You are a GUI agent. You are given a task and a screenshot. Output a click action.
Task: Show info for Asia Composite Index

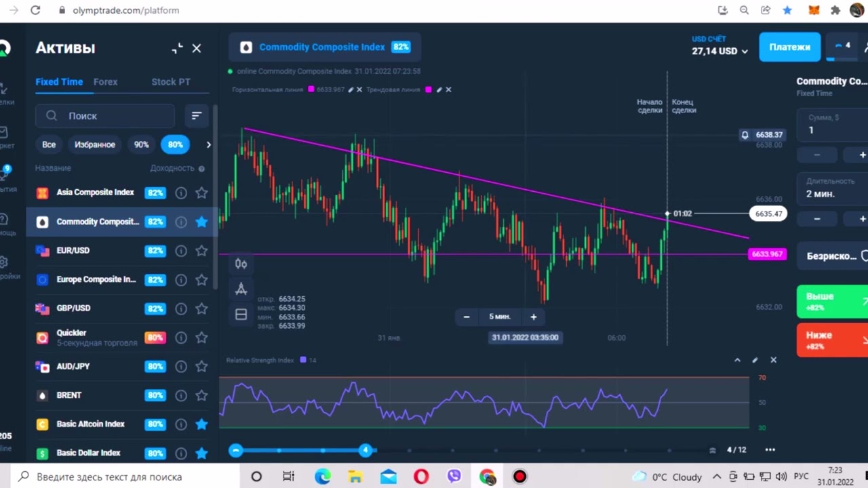click(x=181, y=192)
